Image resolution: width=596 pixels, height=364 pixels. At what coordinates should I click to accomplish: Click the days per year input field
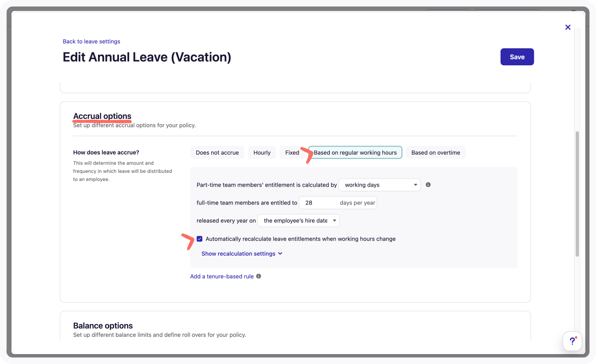coord(338,203)
